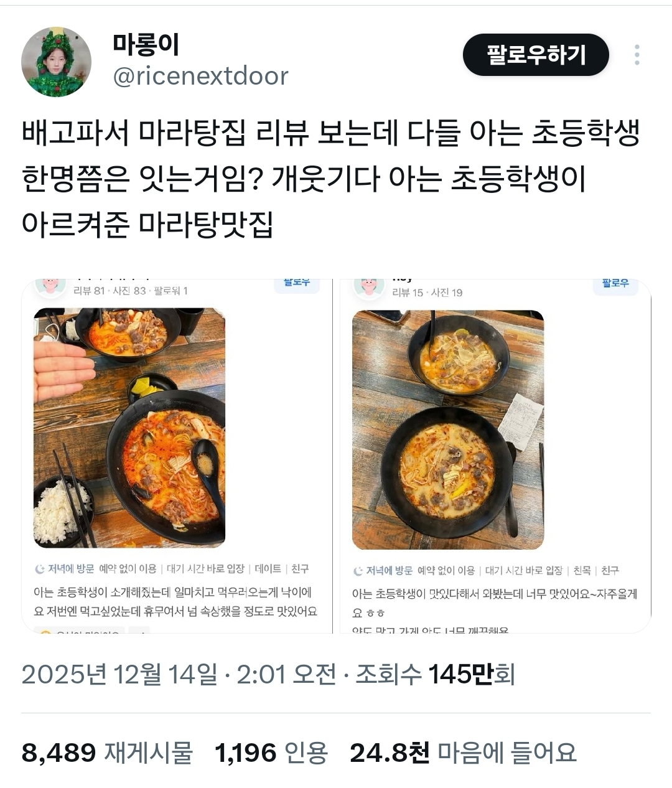Click right reviewer's 팔로우 button
Viewport: 672px width, 788px height.
[615, 284]
